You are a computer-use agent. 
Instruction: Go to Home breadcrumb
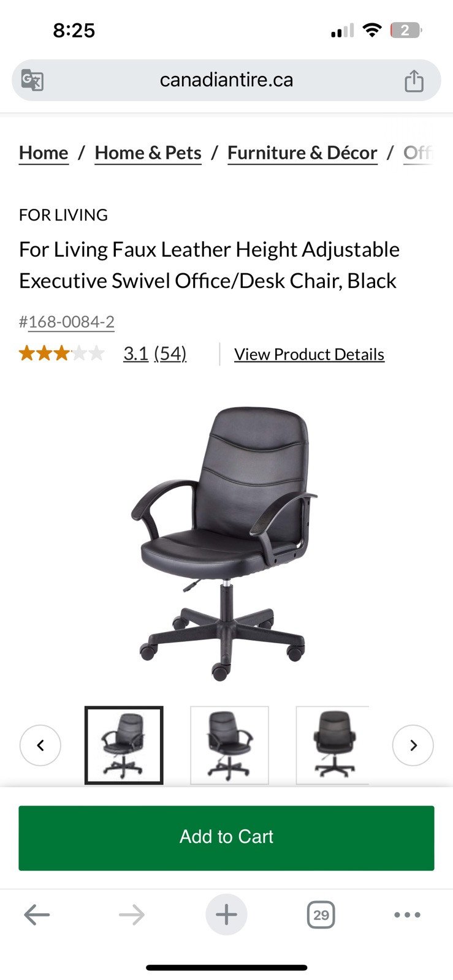tap(44, 153)
